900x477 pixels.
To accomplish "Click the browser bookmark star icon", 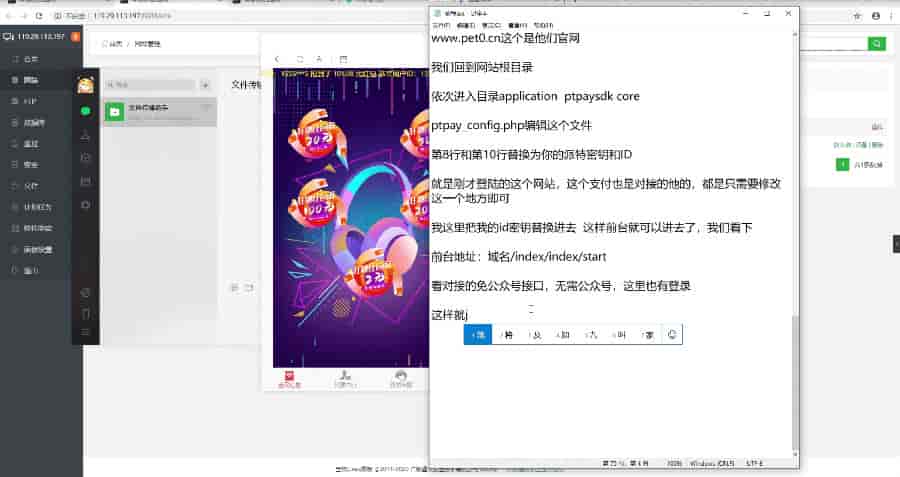I will pyautogui.click(x=857, y=16).
